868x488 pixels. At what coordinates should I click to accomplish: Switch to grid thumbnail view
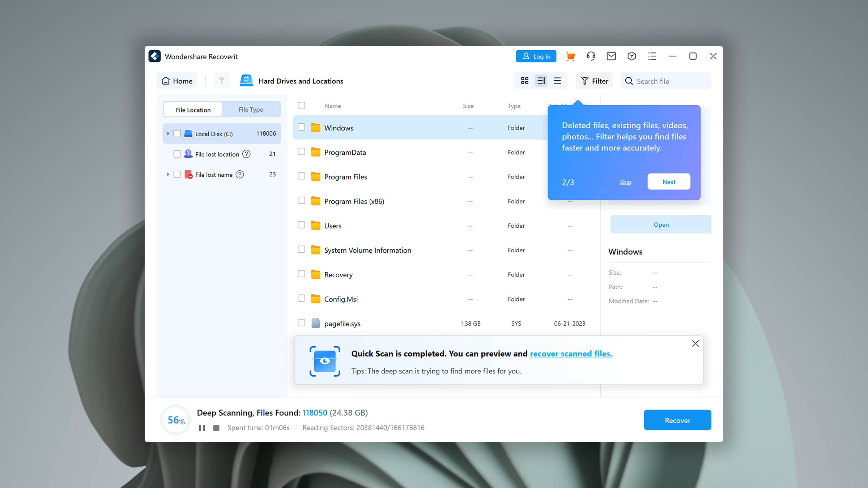point(524,81)
